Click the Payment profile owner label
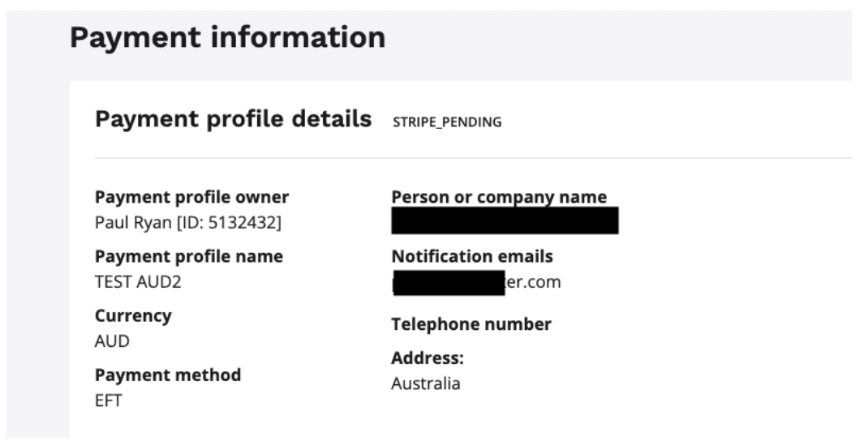The width and height of the screenshot is (868, 441). (191, 197)
